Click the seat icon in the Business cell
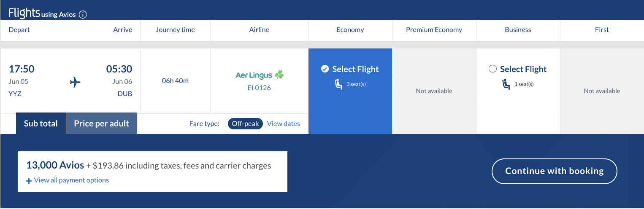This screenshot has width=644, height=209. (506, 84)
